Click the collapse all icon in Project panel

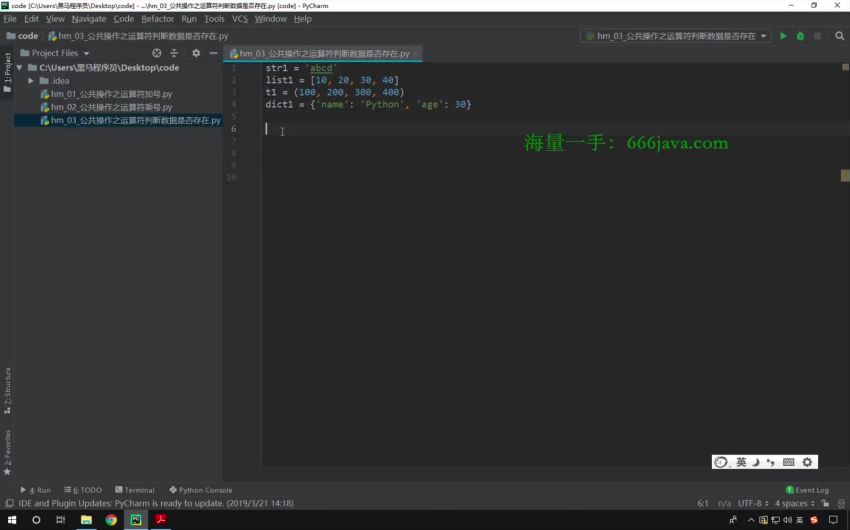click(x=174, y=53)
